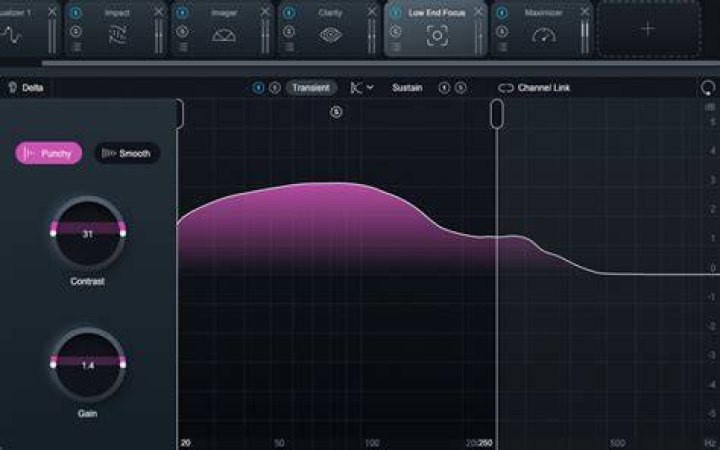The height and width of the screenshot is (450, 720).
Task: Solo the band using the S icon in the graph
Action: coord(336,112)
